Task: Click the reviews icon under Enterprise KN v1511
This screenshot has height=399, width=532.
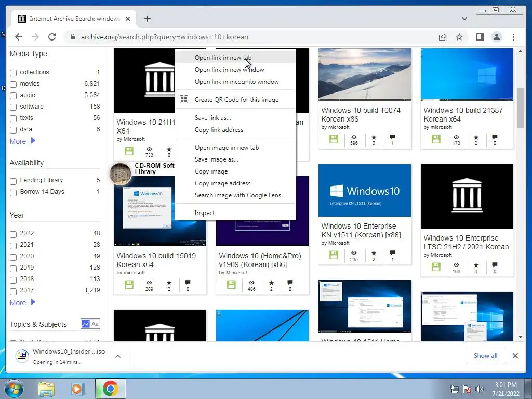Action: [392, 253]
